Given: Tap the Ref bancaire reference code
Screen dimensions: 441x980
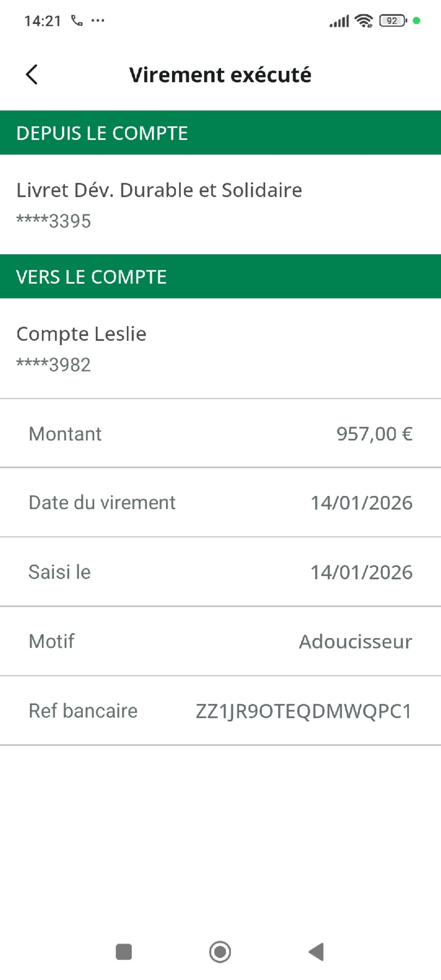Looking at the screenshot, I should (303, 711).
